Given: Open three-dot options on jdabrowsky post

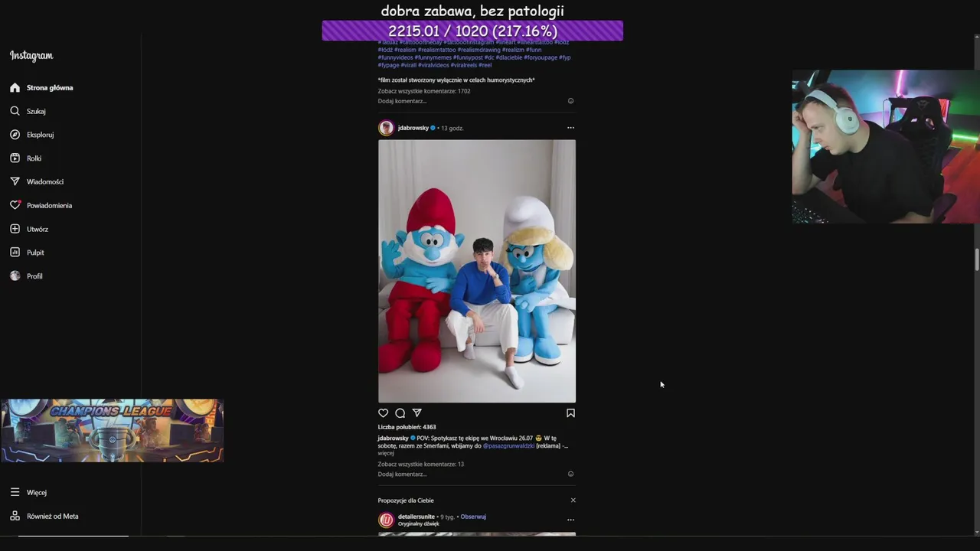Looking at the screenshot, I should coord(570,128).
